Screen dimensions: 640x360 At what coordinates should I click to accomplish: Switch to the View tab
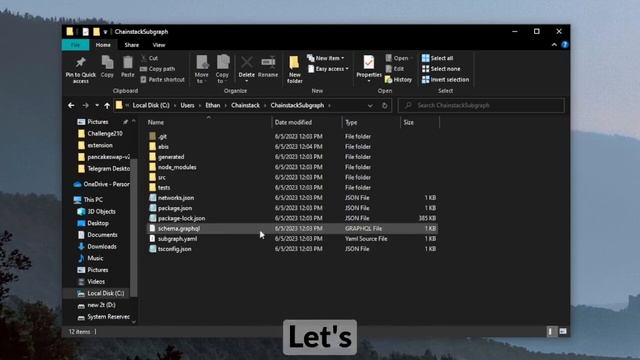coord(159,45)
